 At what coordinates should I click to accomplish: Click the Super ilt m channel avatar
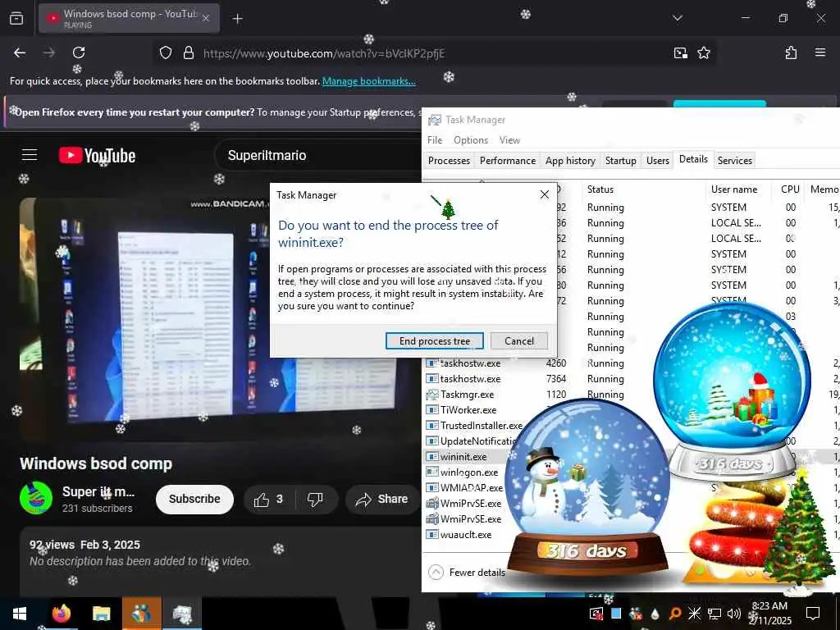coord(36,498)
